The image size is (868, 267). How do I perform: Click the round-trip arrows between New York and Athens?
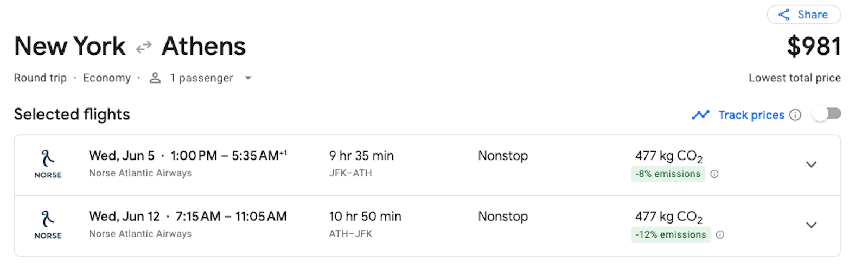[144, 48]
